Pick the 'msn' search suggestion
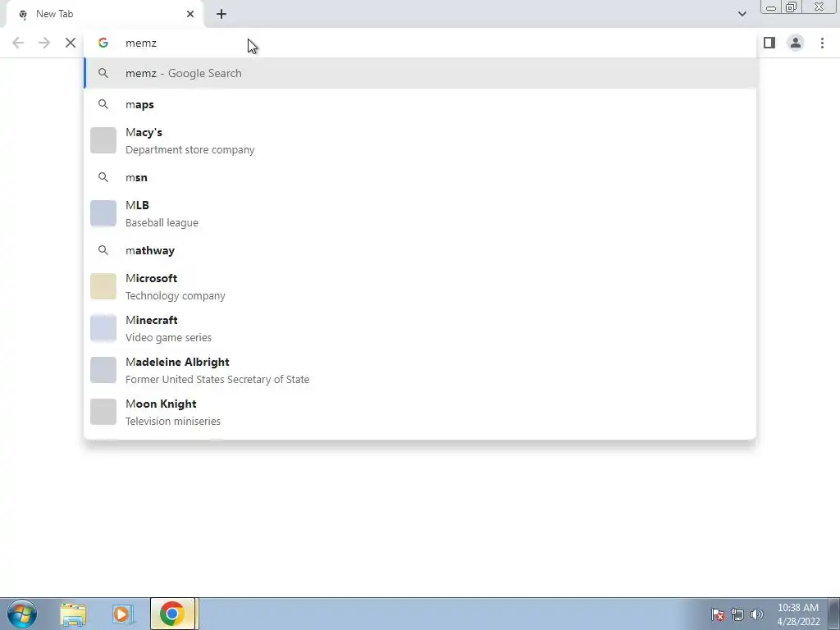 pos(420,177)
